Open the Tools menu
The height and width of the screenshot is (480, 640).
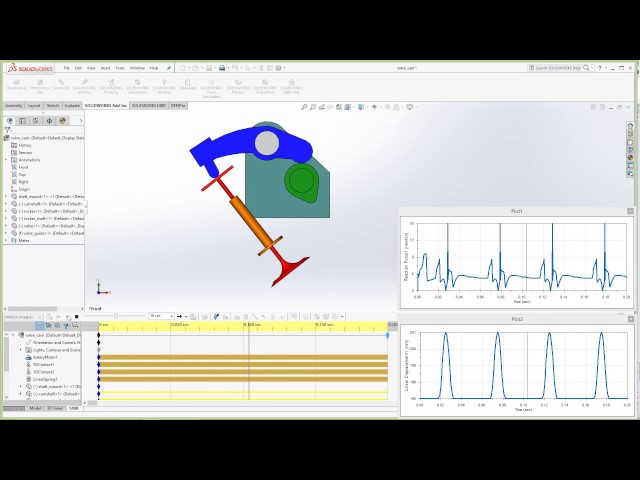click(120, 68)
